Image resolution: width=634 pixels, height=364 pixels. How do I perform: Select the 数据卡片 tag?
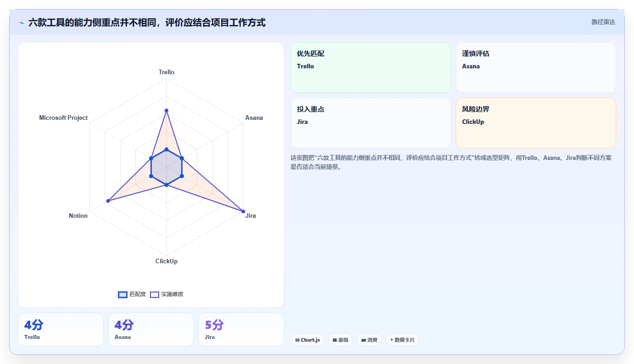click(402, 340)
